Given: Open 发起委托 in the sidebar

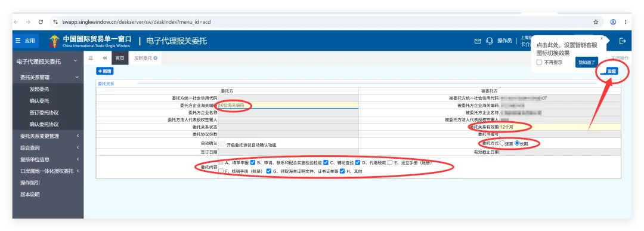Looking at the screenshot, I should pos(39,89).
